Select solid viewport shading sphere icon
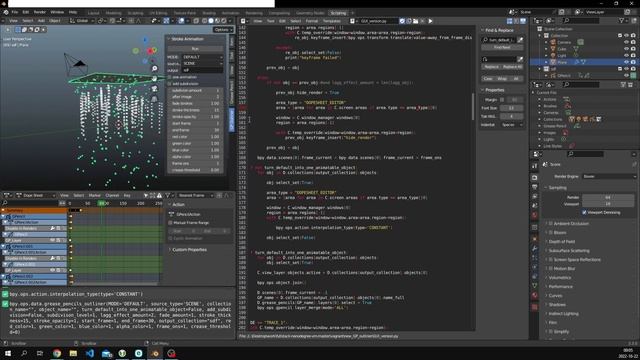Screen dimensions: 640x360 [211, 20]
